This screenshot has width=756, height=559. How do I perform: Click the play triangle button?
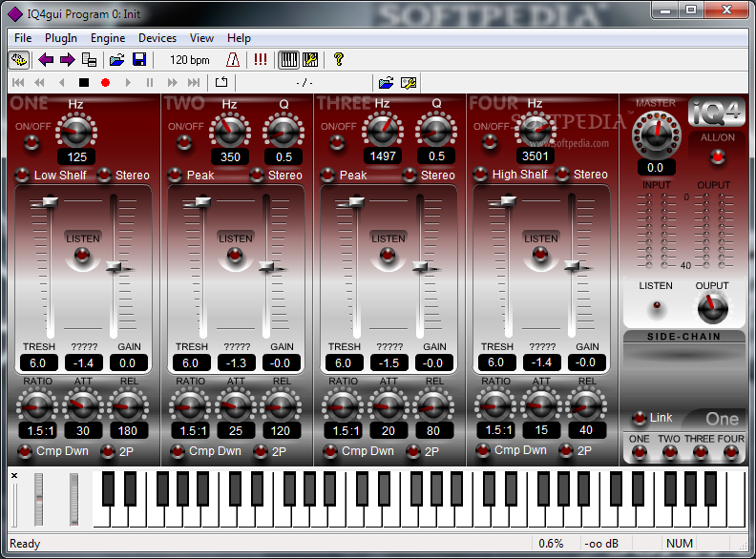(x=128, y=82)
